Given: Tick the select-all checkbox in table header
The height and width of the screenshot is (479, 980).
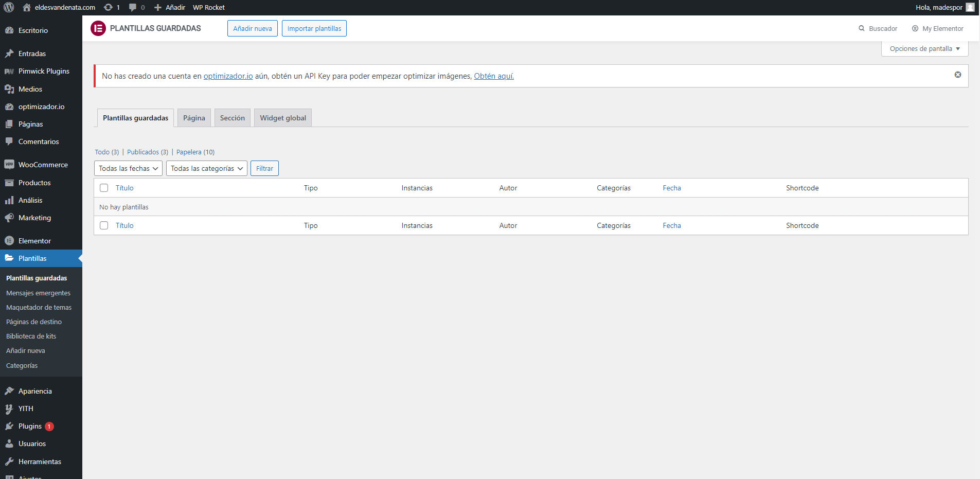Looking at the screenshot, I should click(x=104, y=188).
